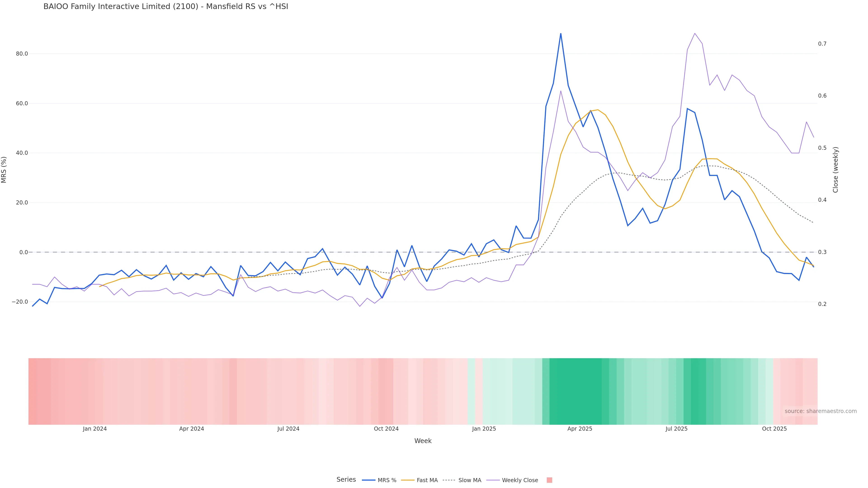This screenshot has width=868, height=488.
Task: Click the 80.0 left y-axis tick label
Action: tap(22, 54)
